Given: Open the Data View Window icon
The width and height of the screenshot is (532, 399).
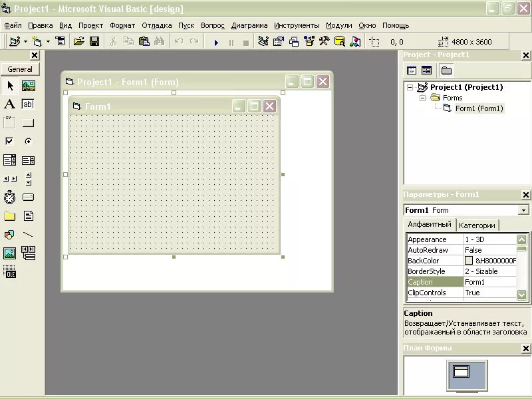Looking at the screenshot, I should pyautogui.click(x=340, y=42).
